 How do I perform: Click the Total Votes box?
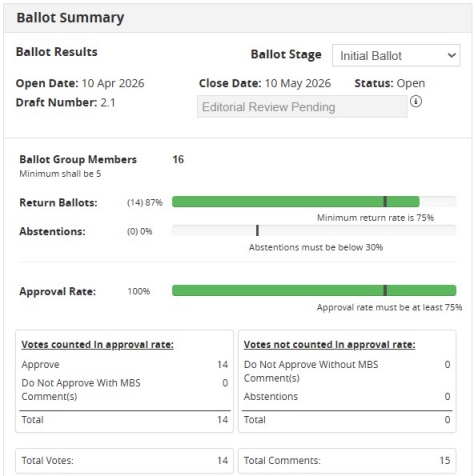click(x=124, y=461)
